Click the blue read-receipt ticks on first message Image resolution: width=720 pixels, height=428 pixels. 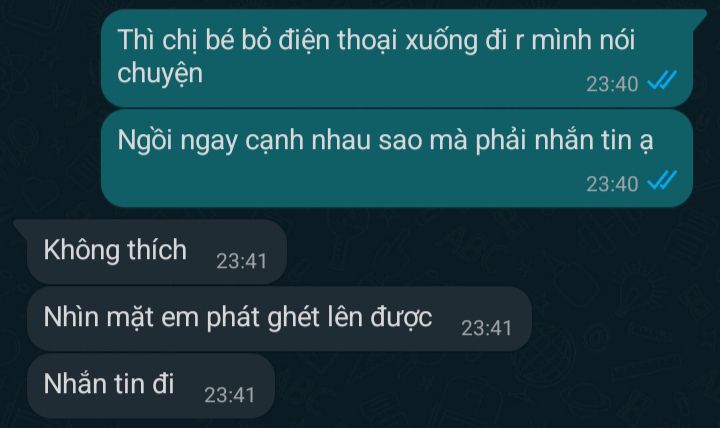tap(662, 82)
